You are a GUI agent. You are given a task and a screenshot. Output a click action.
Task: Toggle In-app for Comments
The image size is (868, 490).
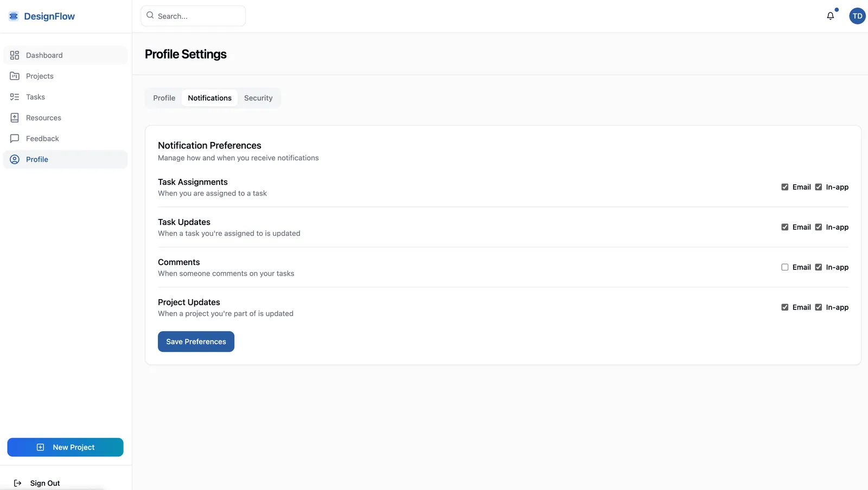click(x=818, y=267)
